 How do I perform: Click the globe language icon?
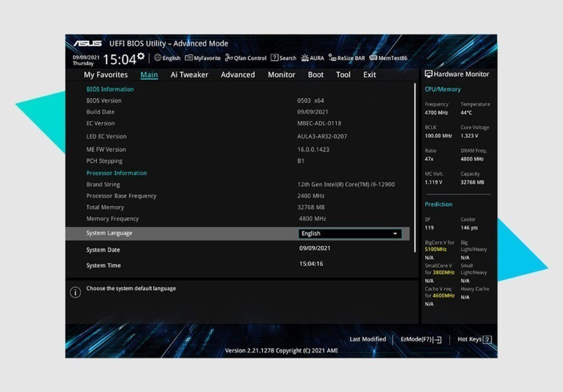tap(158, 57)
